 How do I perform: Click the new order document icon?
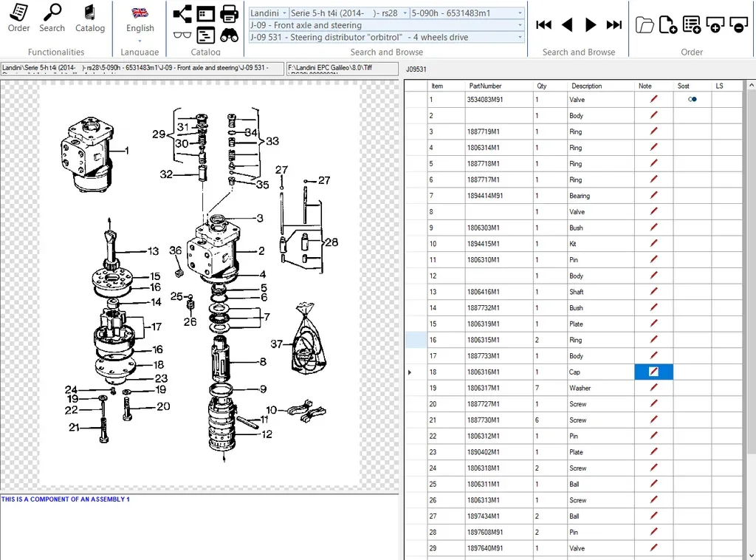point(667,24)
